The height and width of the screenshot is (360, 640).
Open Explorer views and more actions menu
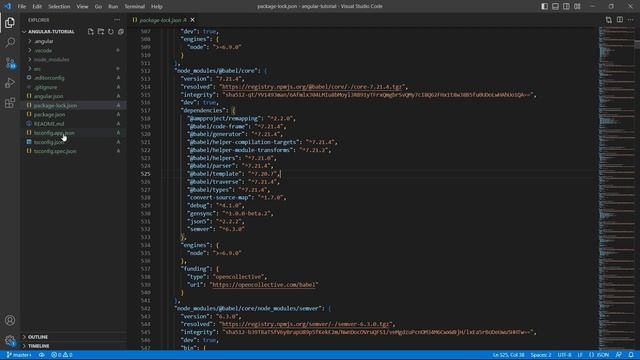[117, 20]
